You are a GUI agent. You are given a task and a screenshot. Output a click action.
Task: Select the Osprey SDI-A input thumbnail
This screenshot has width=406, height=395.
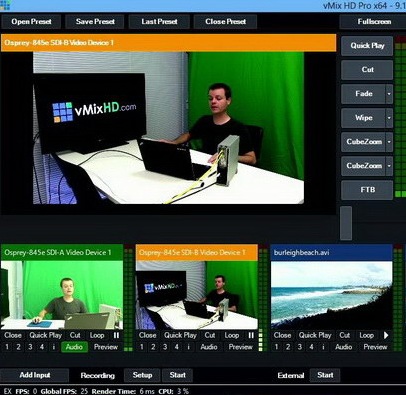(62, 295)
